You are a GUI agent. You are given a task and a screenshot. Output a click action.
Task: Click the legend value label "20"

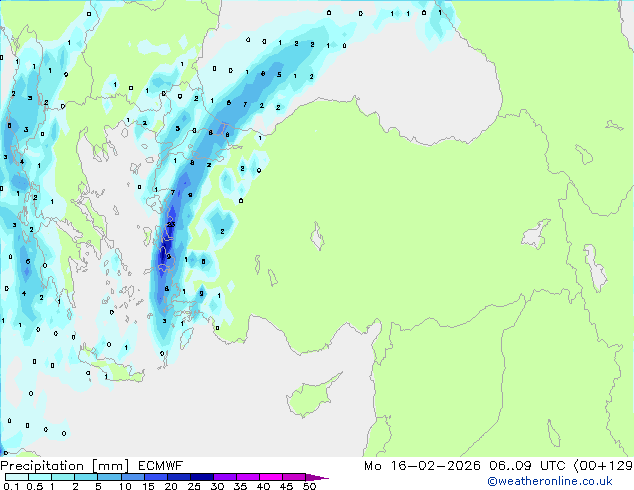pos(171,486)
